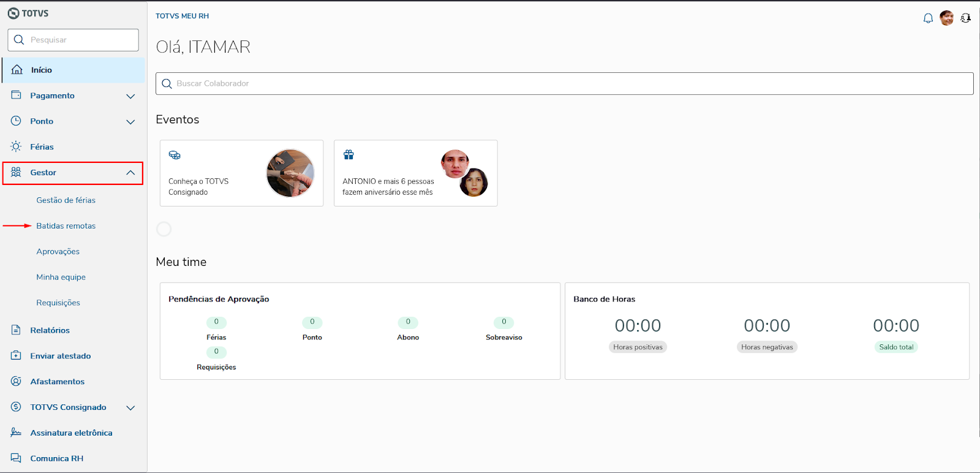Go to Início in sidebar
The image size is (980, 473).
click(73, 70)
